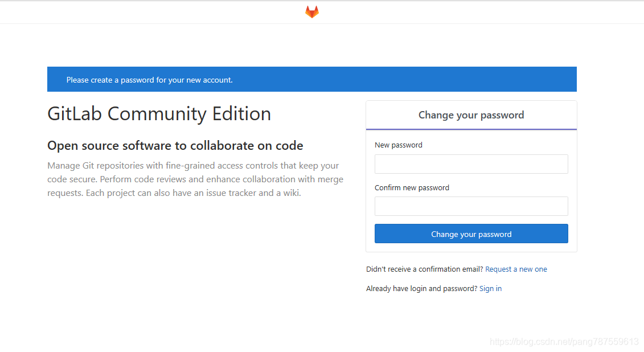Click the Open source software subheading
The image size is (644, 352).
[175, 146]
